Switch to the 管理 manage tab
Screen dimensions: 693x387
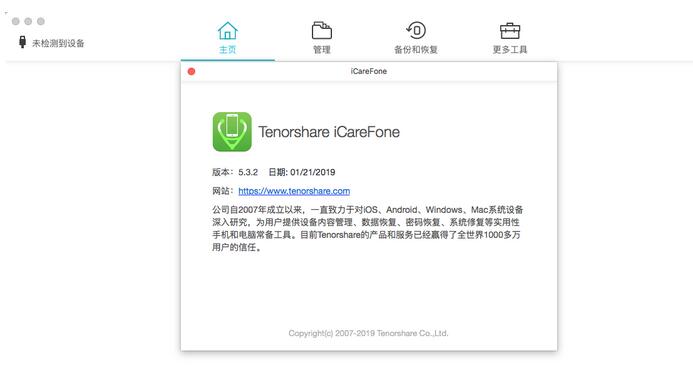322,38
